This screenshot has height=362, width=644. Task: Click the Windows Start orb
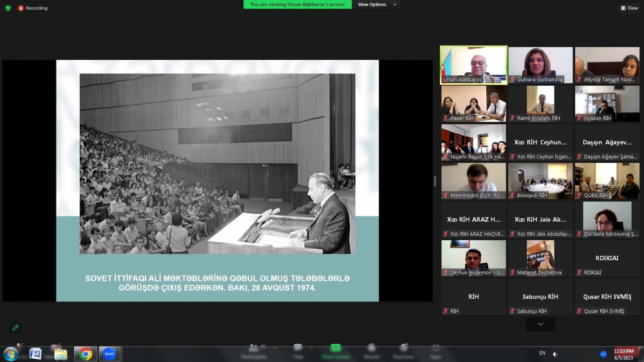pyautogui.click(x=11, y=354)
